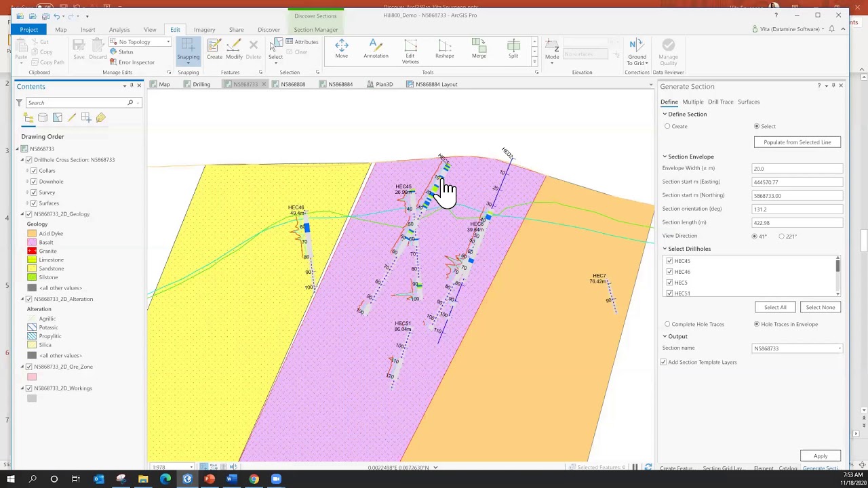Screen dimensions: 868x488
Task: Switch Contents to List By Snapping
Action: coord(86,118)
